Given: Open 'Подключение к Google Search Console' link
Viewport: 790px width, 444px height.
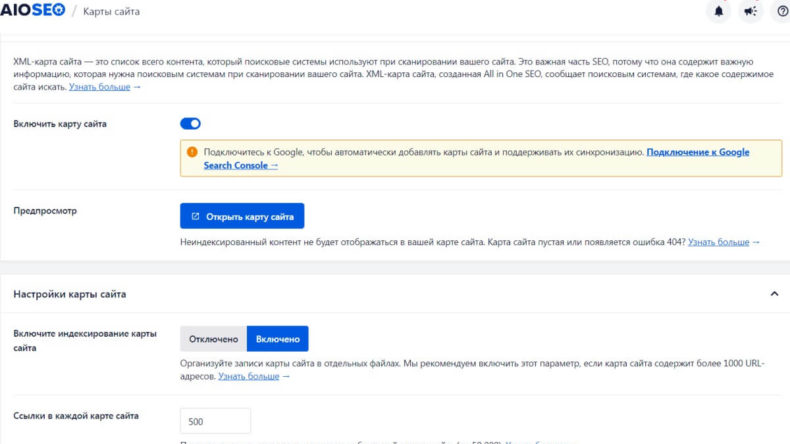Looking at the screenshot, I should [x=476, y=158].
